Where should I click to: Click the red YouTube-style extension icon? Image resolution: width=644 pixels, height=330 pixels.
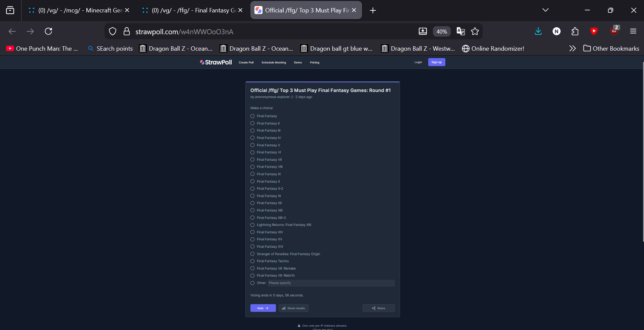(594, 32)
